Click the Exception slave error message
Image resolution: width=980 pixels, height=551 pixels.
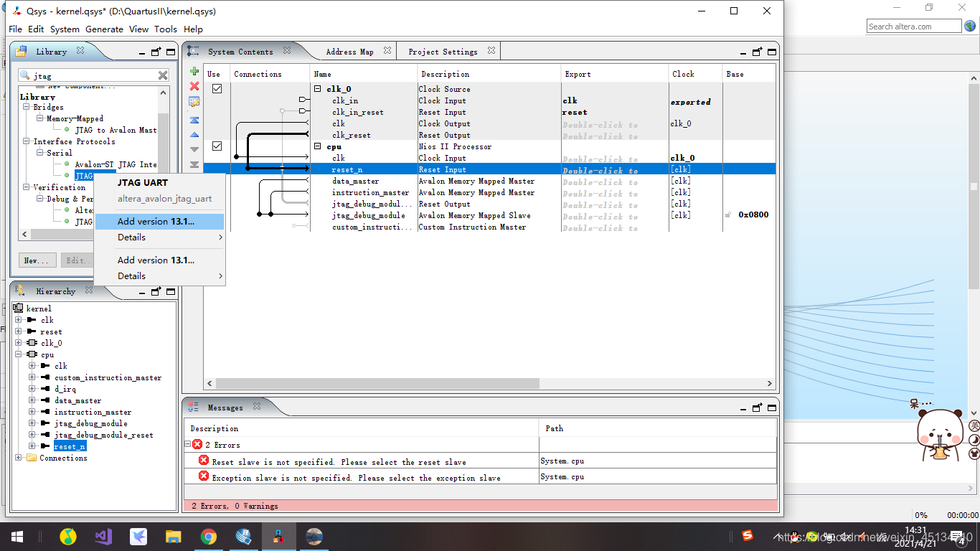pos(357,478)
